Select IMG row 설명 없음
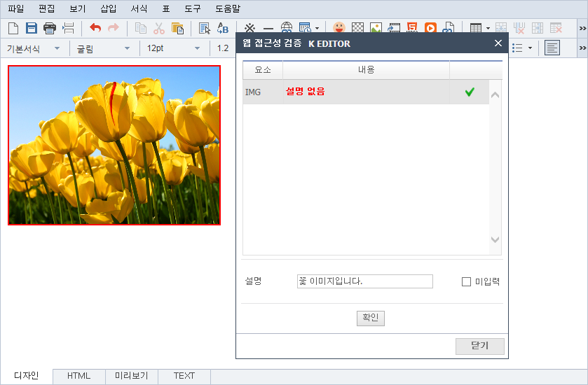Screen dimensions: 588x385 click(366, 92)
